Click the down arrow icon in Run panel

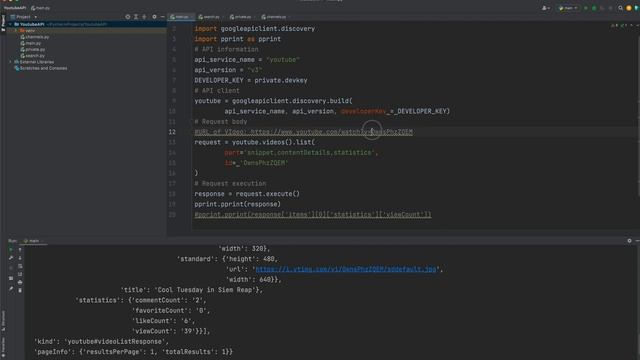point(20,258)
